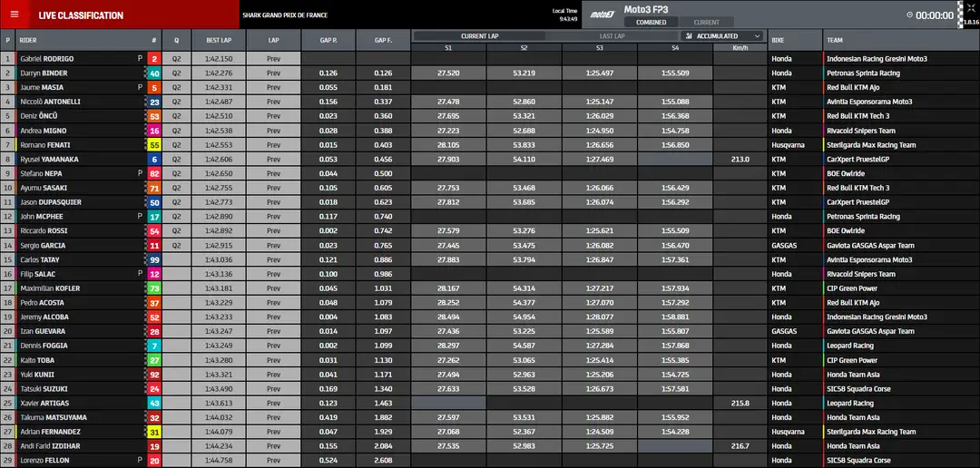This screenshot has height=468, width=980.
Task: Click the 215.8 speed value
Action: coord(740,403)
